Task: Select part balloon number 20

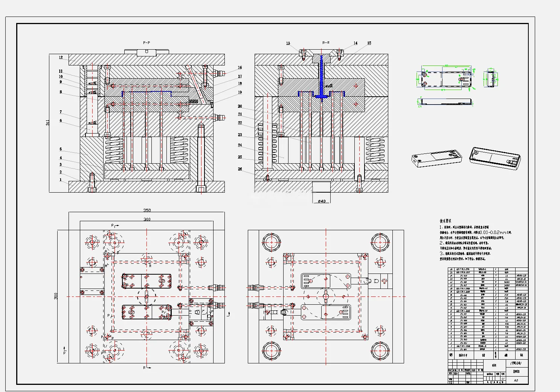Action: [x=240, y=106]
